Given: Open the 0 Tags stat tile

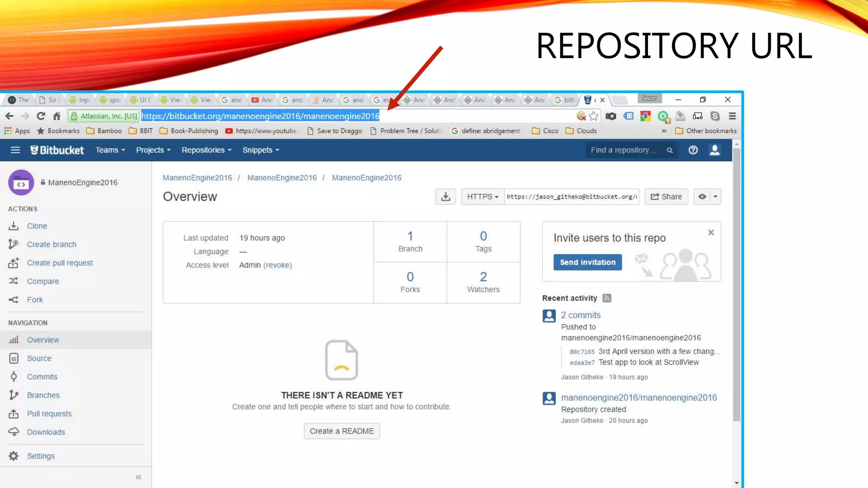Looking at the screenshot, I should point(483,241).
